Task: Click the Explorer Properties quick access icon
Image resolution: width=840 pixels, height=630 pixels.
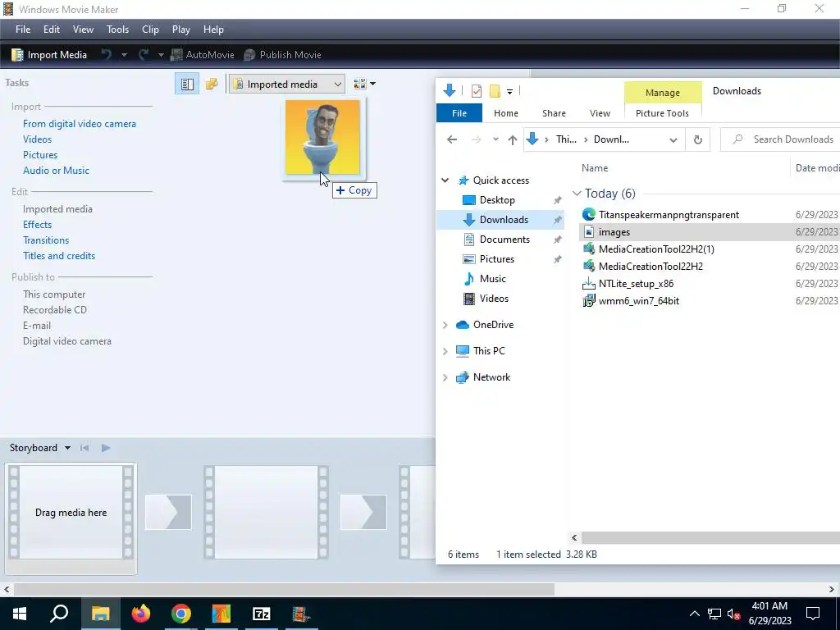Action: click(477, 91)
